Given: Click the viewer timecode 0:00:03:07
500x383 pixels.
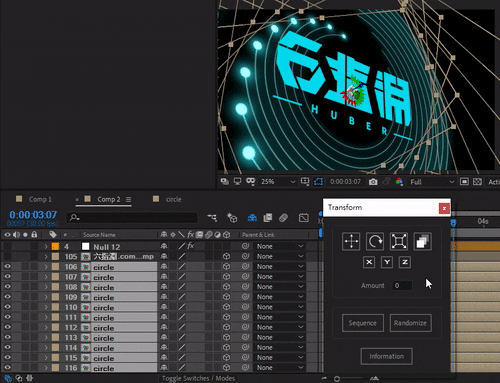Looking at the screenshot, I should pyautogui.click(x=345, y=182).
